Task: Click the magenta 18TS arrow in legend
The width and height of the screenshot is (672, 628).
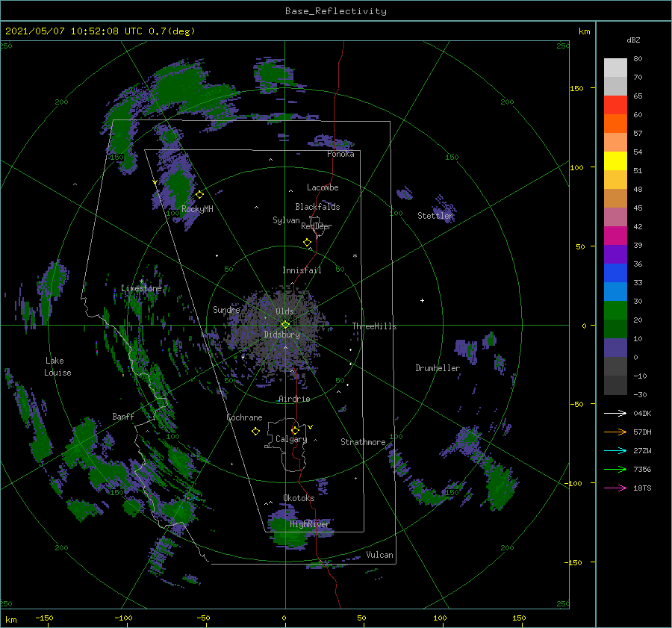Action: 615,488
